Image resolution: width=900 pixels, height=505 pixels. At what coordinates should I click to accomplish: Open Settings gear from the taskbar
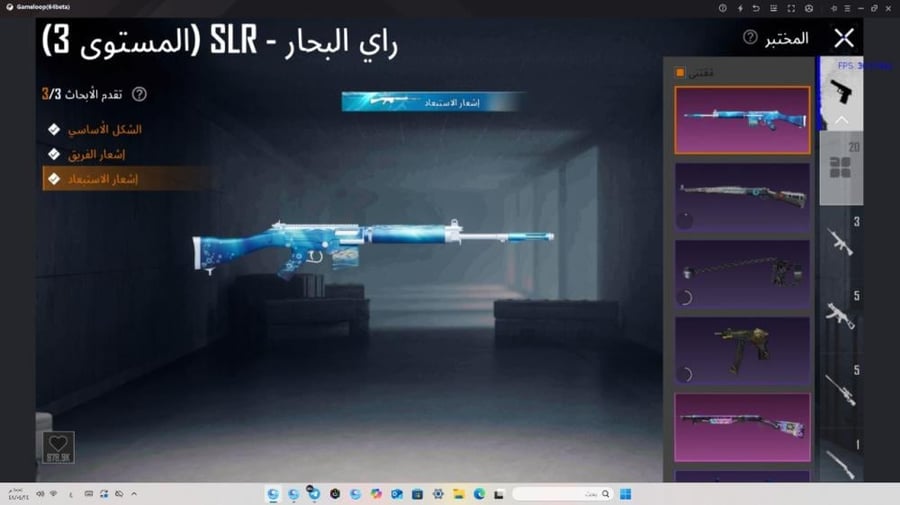pyautogui.click(x=438, y=494)
